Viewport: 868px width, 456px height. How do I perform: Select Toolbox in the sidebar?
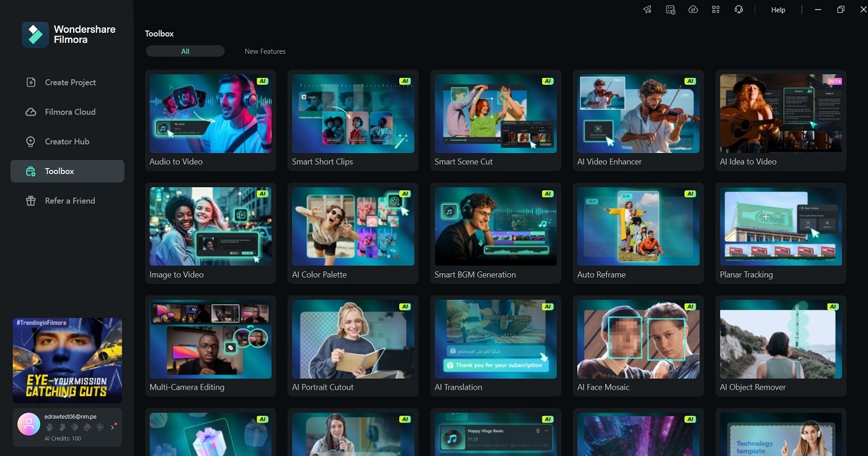[x=67, y=171]
